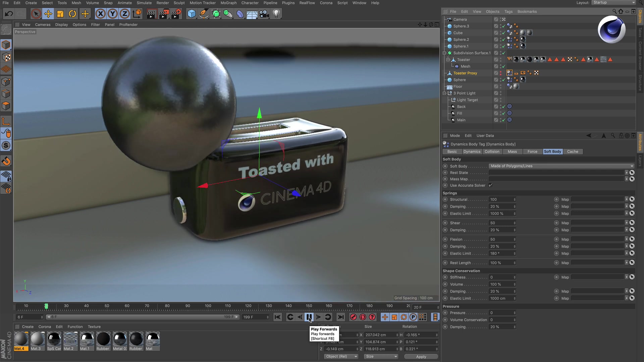Open the Corona menu
This screenshot has height=362, width=644.
point(326,3)
